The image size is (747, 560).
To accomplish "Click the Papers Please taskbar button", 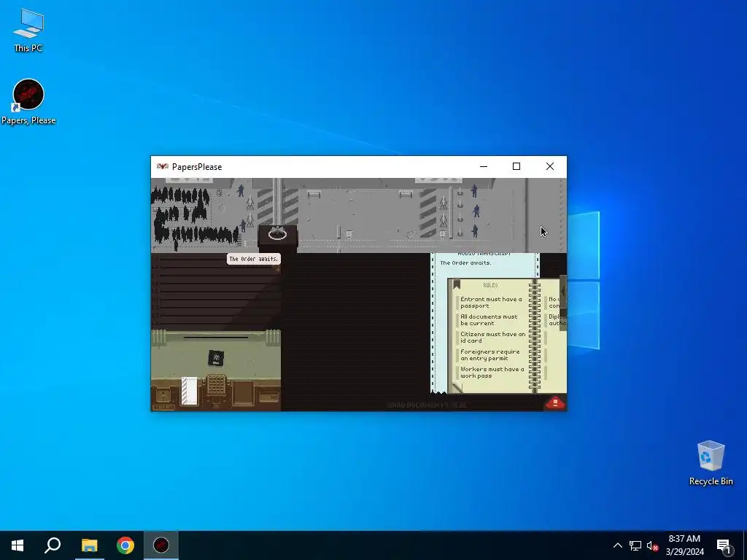I will pyautogui.click(x=161, y=545).
